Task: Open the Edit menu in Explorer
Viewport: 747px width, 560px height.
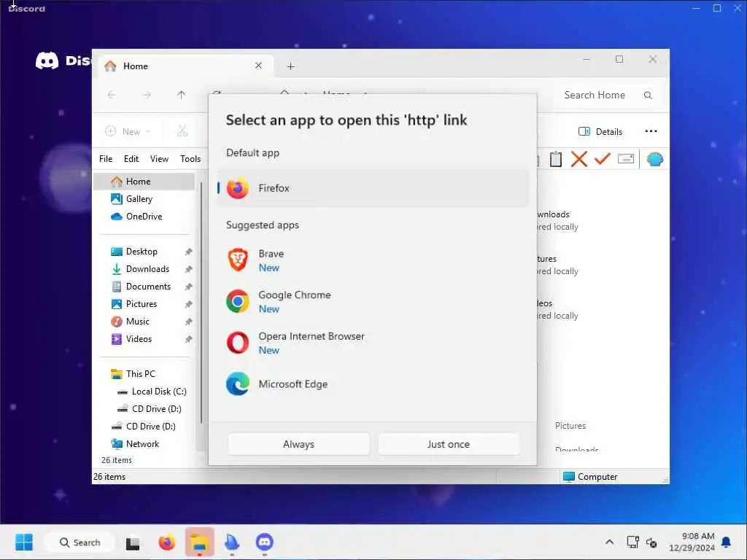Action: click(x=131, y=159)
